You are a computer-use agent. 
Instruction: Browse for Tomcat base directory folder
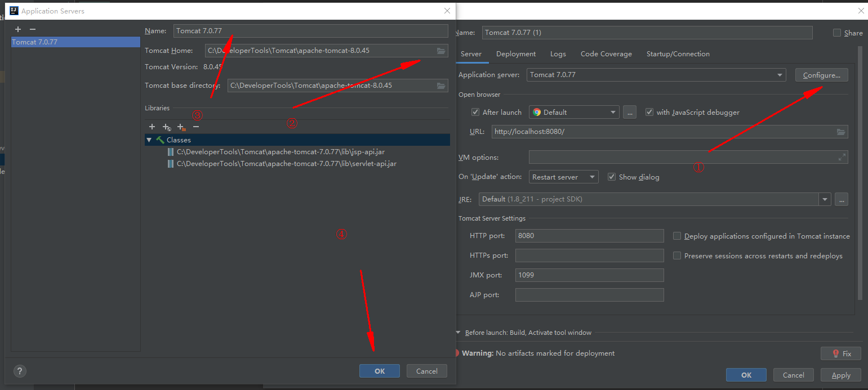tap(441, 86)
